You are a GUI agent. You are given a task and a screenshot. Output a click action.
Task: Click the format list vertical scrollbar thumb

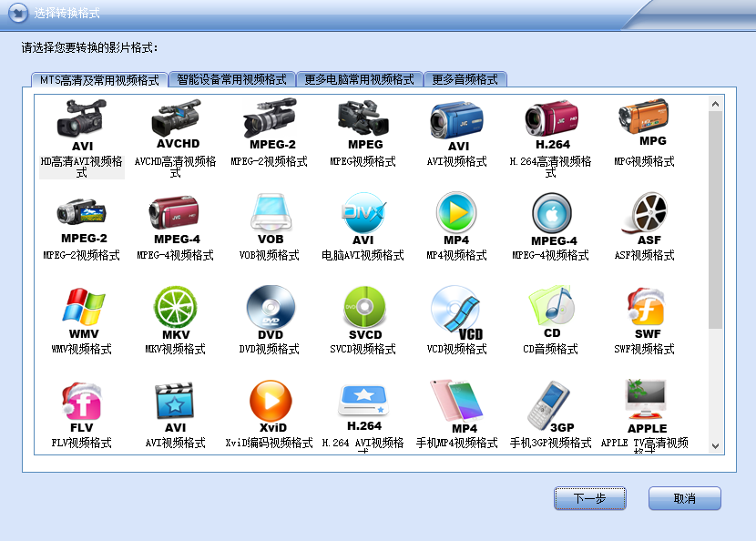716,219
